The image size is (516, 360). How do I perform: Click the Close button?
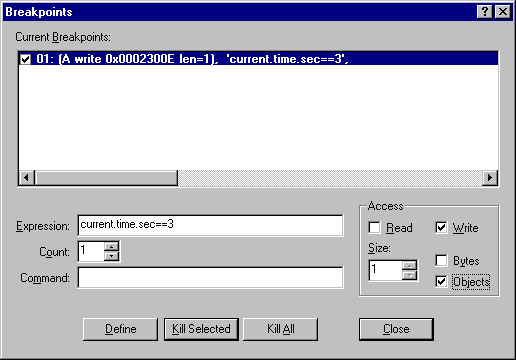[x=396, y=329]
